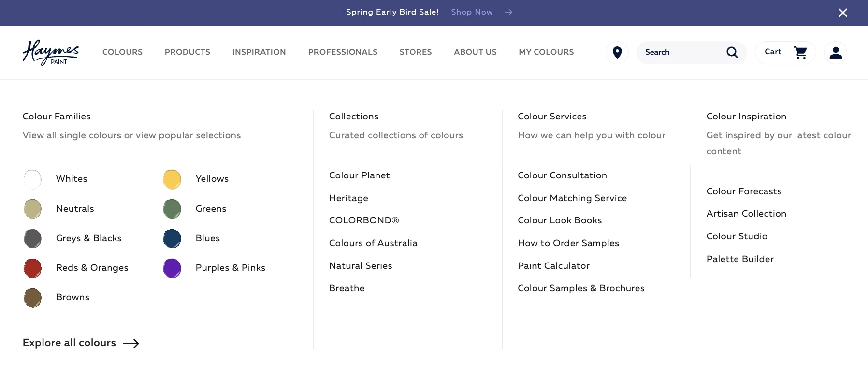Open the Breathe collection link

point(347,288)
